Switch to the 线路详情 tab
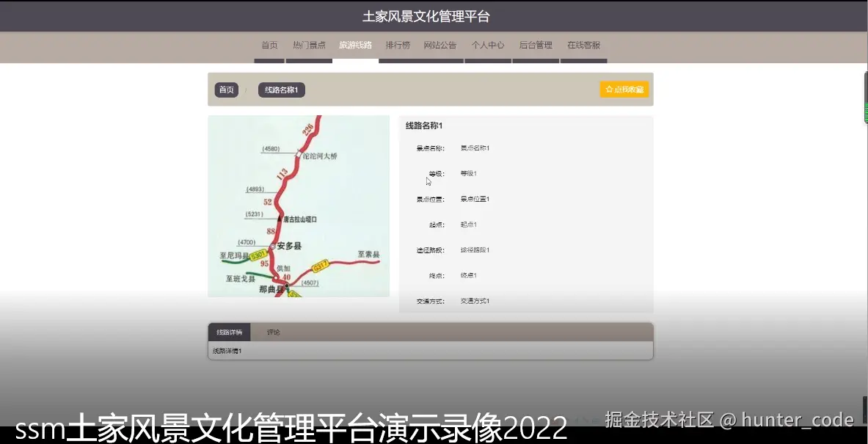 coord(229,332)
